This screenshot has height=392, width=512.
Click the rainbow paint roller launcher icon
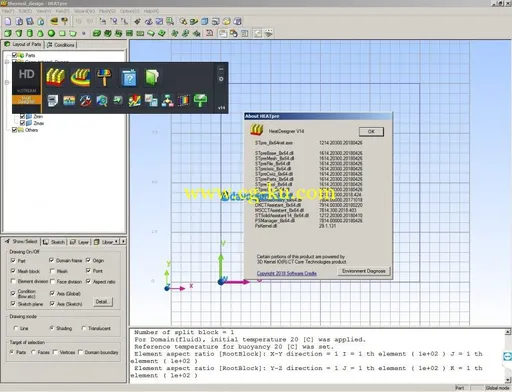click(104, 77)
